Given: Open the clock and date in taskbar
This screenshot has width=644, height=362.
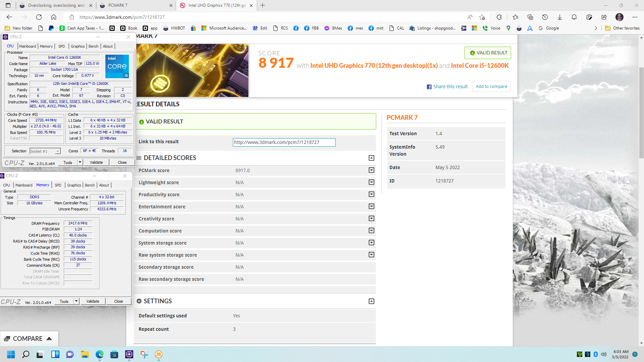Looking at the screenshot, I should pos(620,354).
